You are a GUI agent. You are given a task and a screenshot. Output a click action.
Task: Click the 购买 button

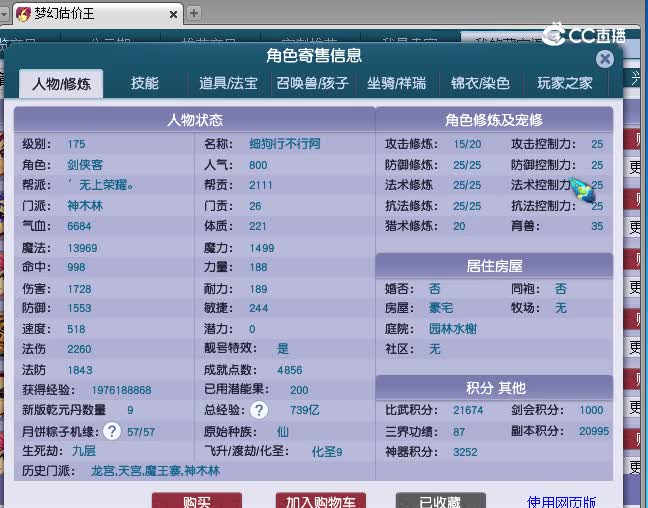(x=197, y=501)
